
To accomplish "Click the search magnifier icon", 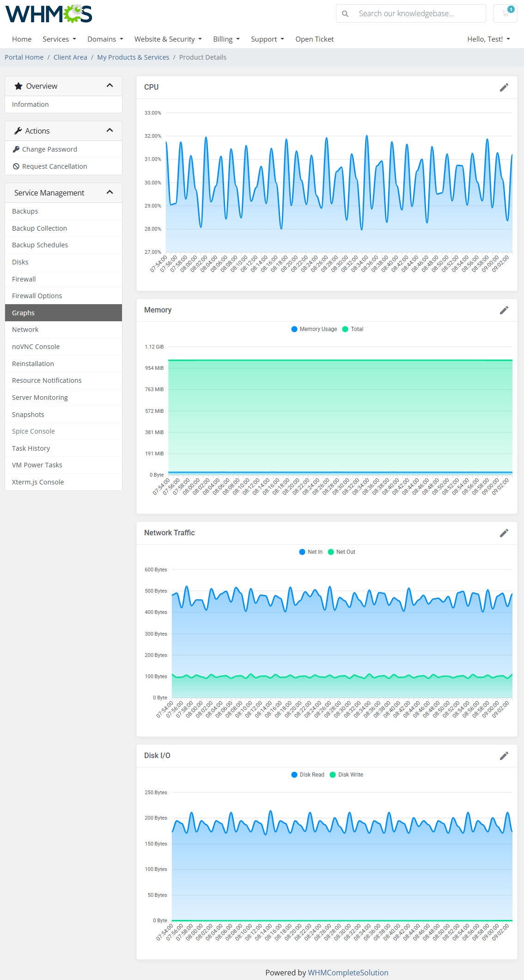I will click(345, 14).
